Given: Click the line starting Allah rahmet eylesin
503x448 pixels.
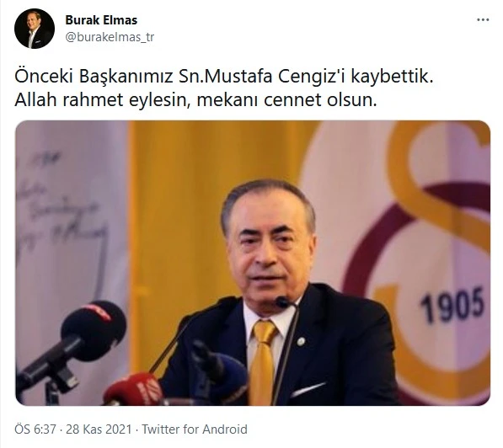Looking at the screenshot, I should click(x=195, y=99).
